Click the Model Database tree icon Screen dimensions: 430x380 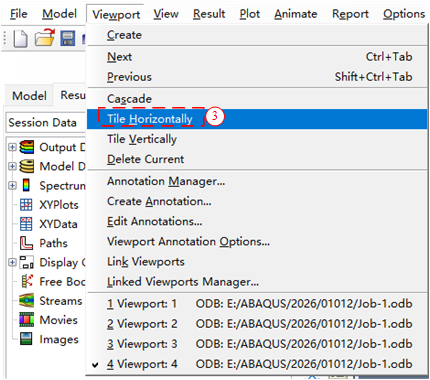[26, 166]
